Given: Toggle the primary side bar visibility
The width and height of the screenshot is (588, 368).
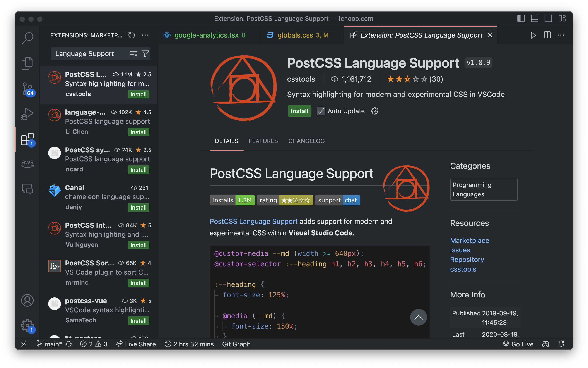Looking at the screenshot, I should click(521, 18).
